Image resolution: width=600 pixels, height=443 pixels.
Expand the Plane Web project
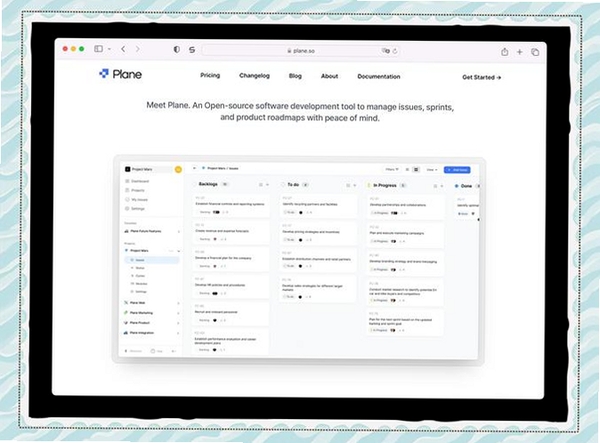point(178,303)
